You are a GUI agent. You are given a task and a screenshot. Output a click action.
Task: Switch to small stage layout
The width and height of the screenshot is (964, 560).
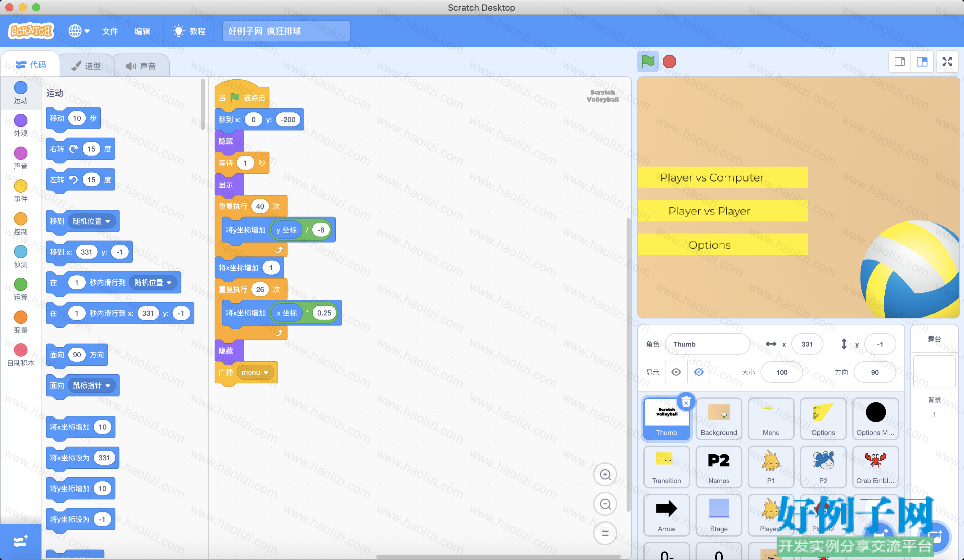(x=899, y=62)
